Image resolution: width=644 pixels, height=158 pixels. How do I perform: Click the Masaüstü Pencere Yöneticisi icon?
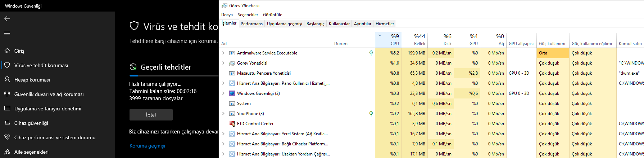coord(232,73)
